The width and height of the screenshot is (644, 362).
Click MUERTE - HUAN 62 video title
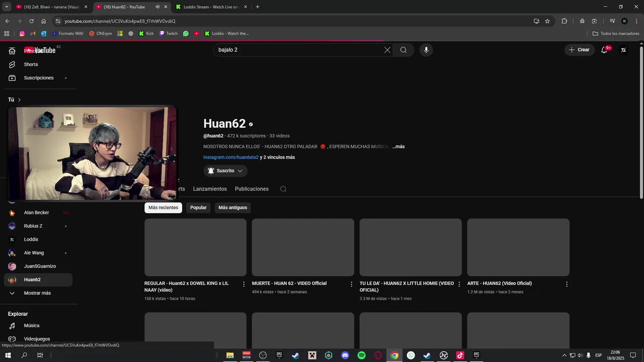289,284
